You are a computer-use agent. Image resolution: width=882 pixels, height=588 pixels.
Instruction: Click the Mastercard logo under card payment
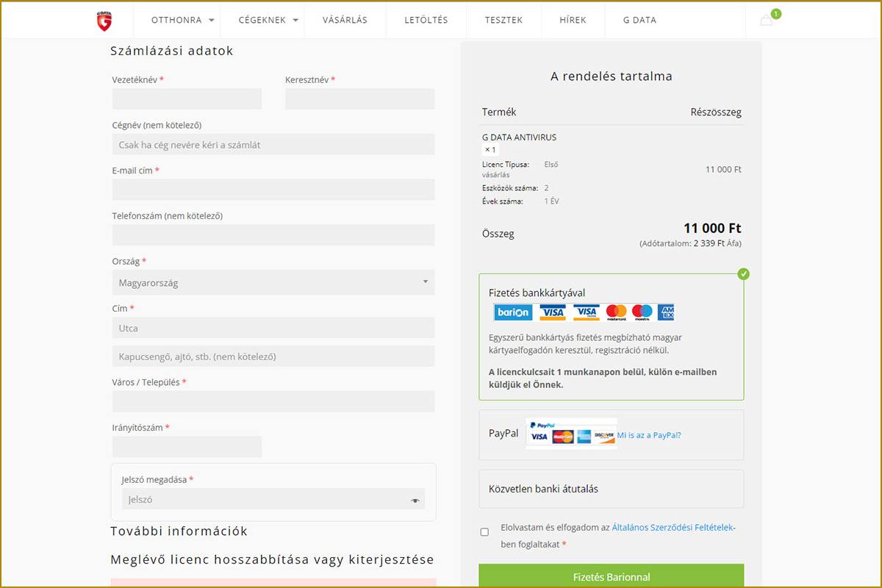point(617,312)
